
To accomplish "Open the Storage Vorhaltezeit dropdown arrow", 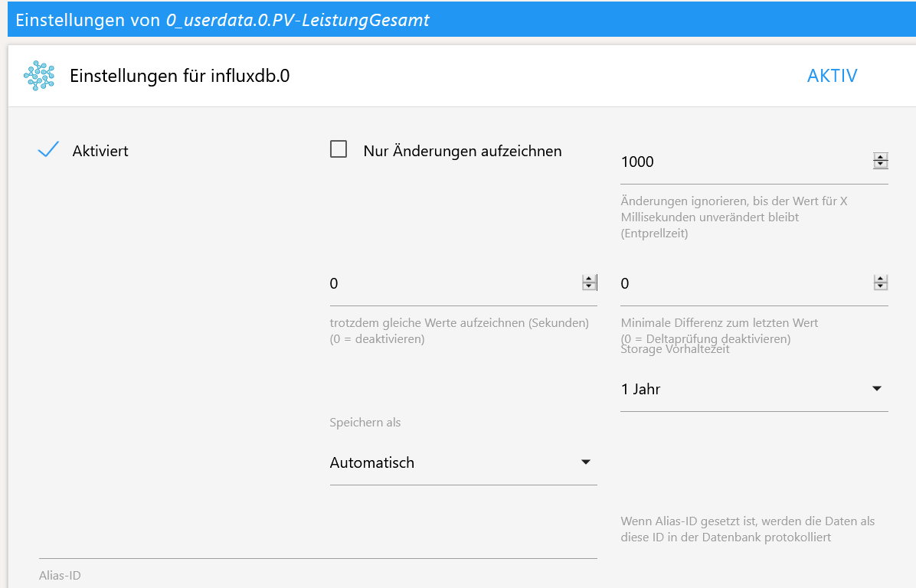I will tap(877, 389).
